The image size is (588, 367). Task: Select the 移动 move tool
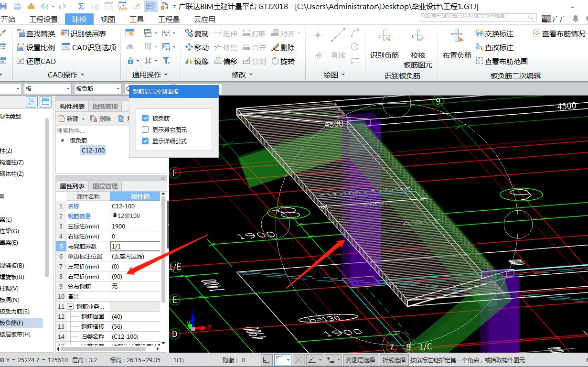pos(197,47)
